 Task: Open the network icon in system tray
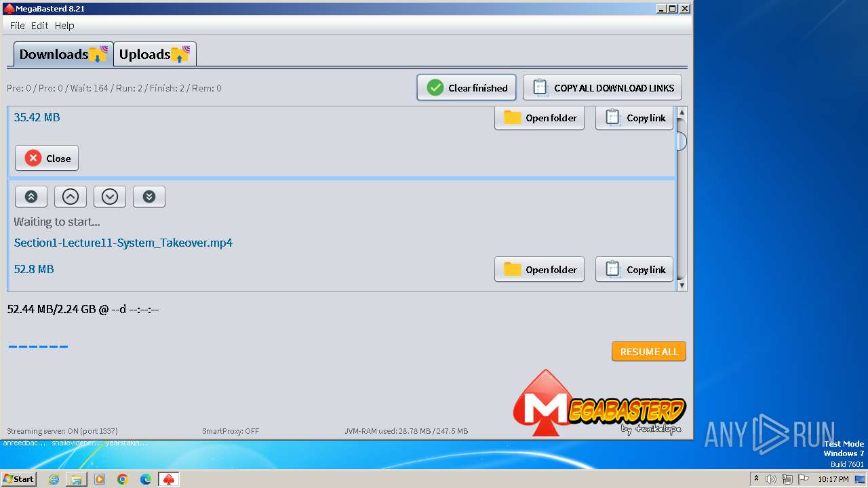[787, 479]
